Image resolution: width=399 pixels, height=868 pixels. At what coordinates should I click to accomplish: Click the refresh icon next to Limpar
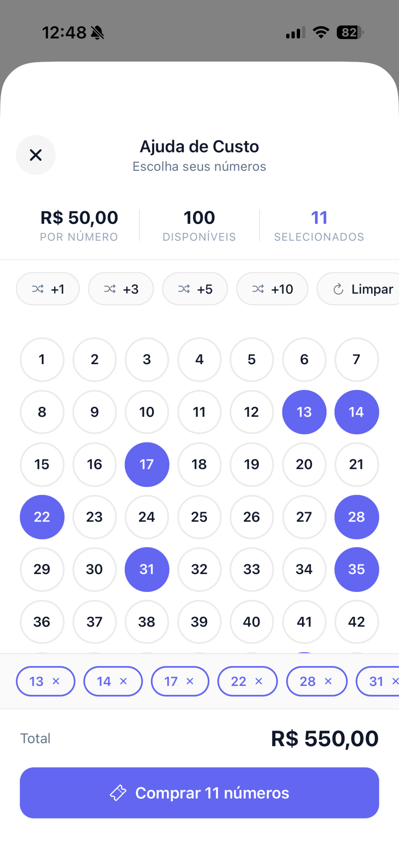click(338, 289)
